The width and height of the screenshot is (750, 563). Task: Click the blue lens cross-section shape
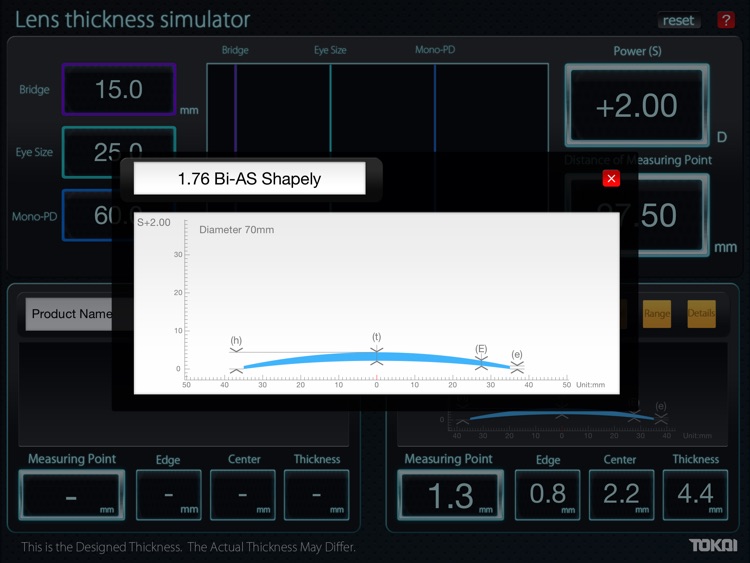click(x=376, y=357)
